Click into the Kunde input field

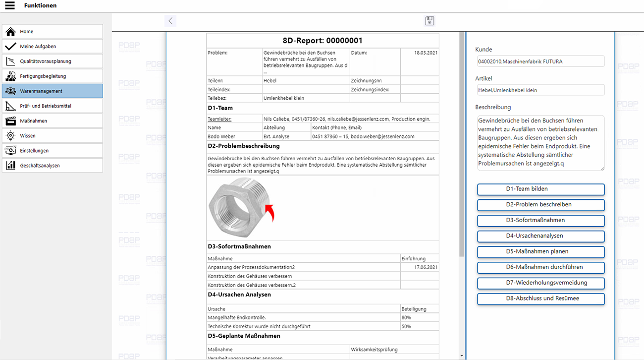[x=540, y=61]
